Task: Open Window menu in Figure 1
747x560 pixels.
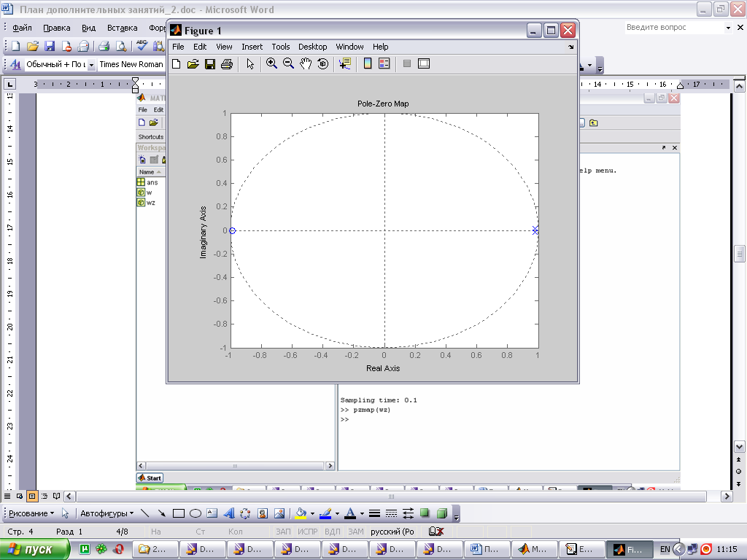Action: 349,47
